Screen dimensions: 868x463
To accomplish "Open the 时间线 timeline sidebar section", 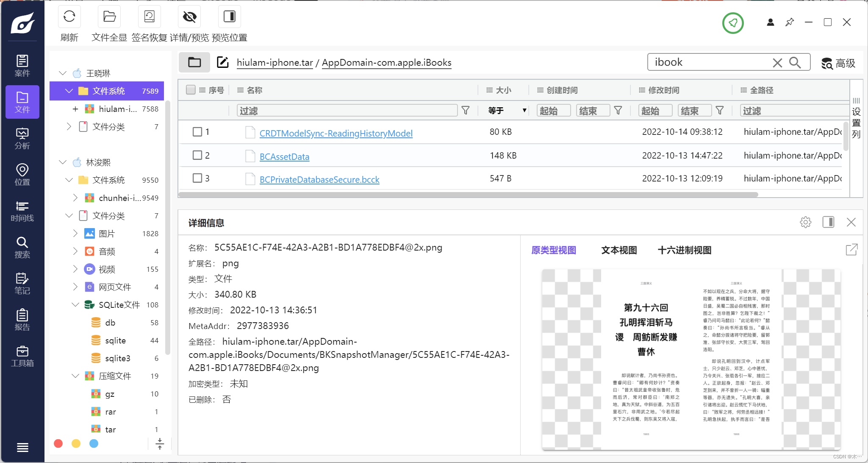I will coord(22,211).
